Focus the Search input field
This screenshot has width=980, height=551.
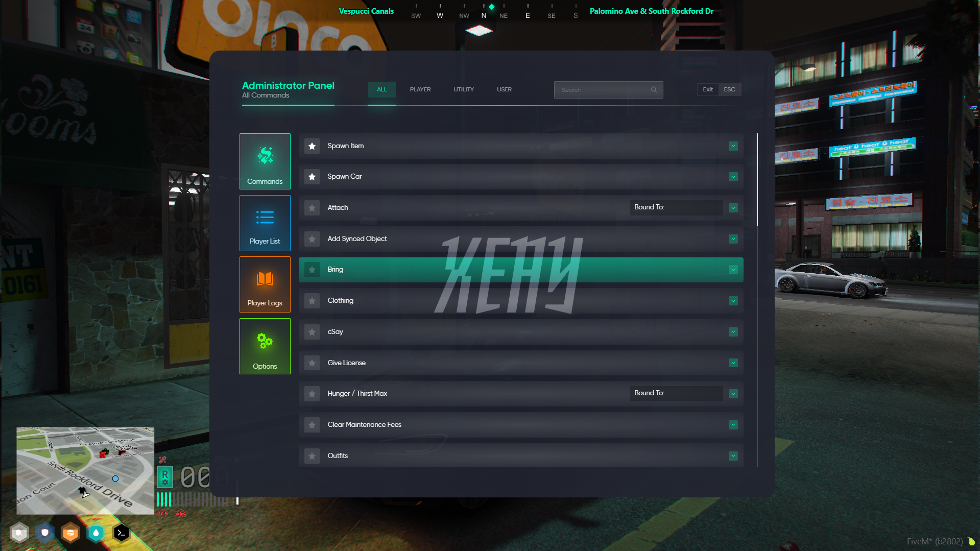tap(608, 90)
